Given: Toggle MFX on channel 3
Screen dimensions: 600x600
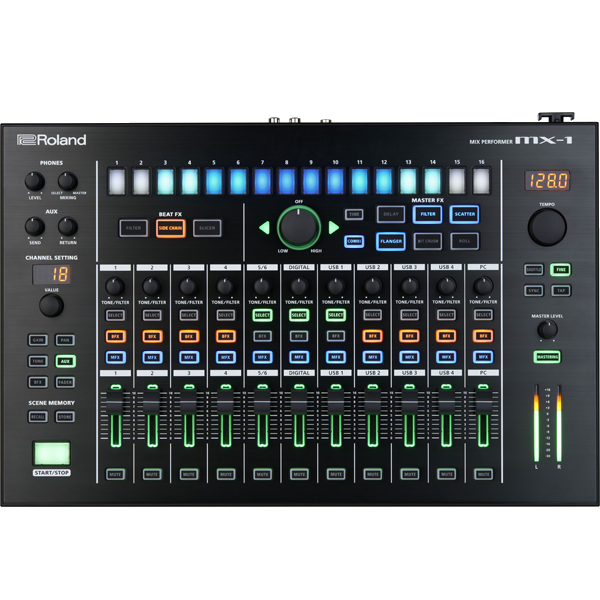Looking at the screenshot, I should [x=189, y=357].
